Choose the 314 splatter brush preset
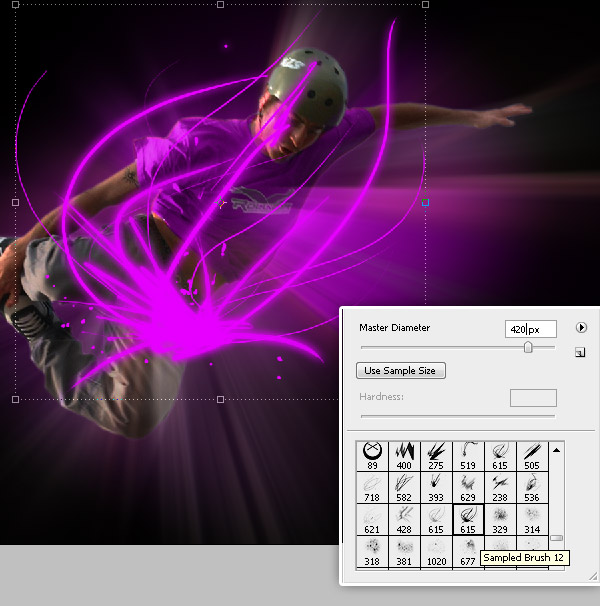The image size is (600, 606). pos(532,520)
